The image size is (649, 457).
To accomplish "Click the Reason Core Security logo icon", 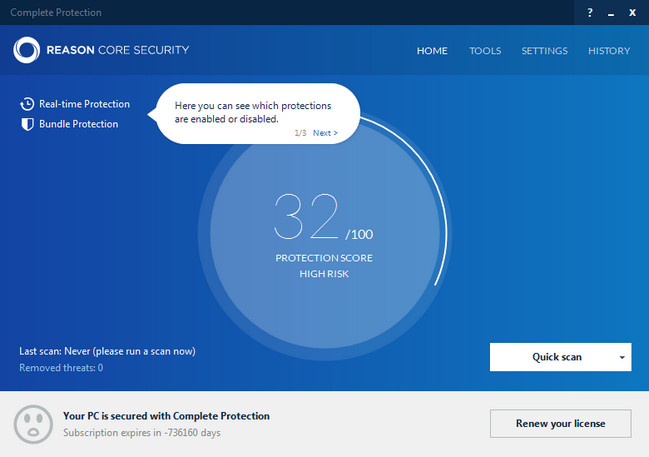I will click(27, 51).
